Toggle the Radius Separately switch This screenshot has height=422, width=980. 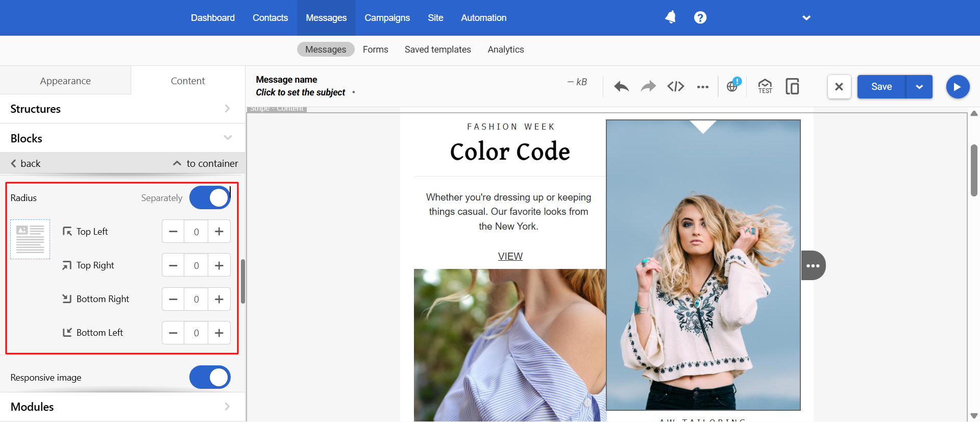click(210, 198)
